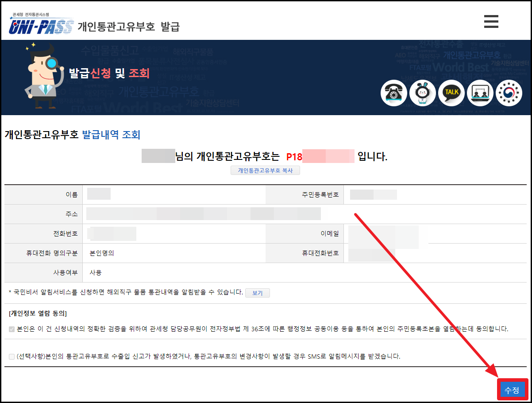Open the hamburger menu

[x=491, y=21]
